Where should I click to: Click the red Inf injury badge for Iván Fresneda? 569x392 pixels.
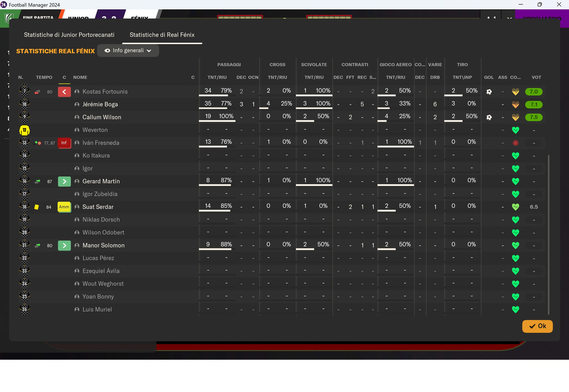pos(64,143)
